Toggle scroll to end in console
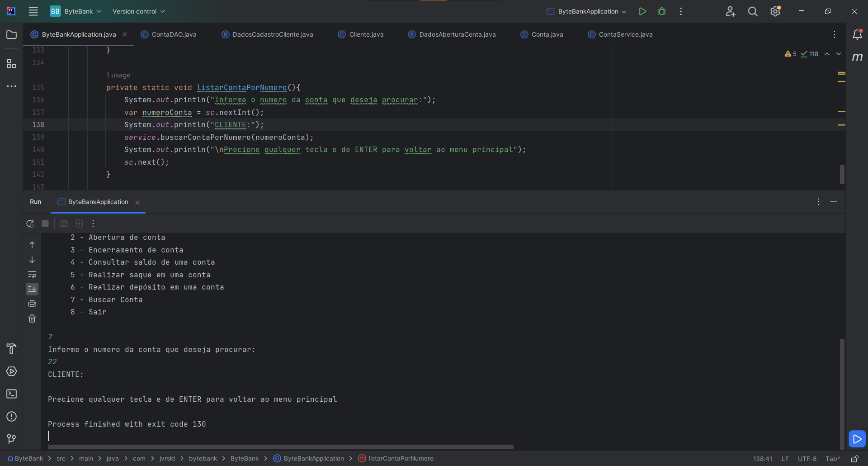The image size is (868, 466). (32, 289)
